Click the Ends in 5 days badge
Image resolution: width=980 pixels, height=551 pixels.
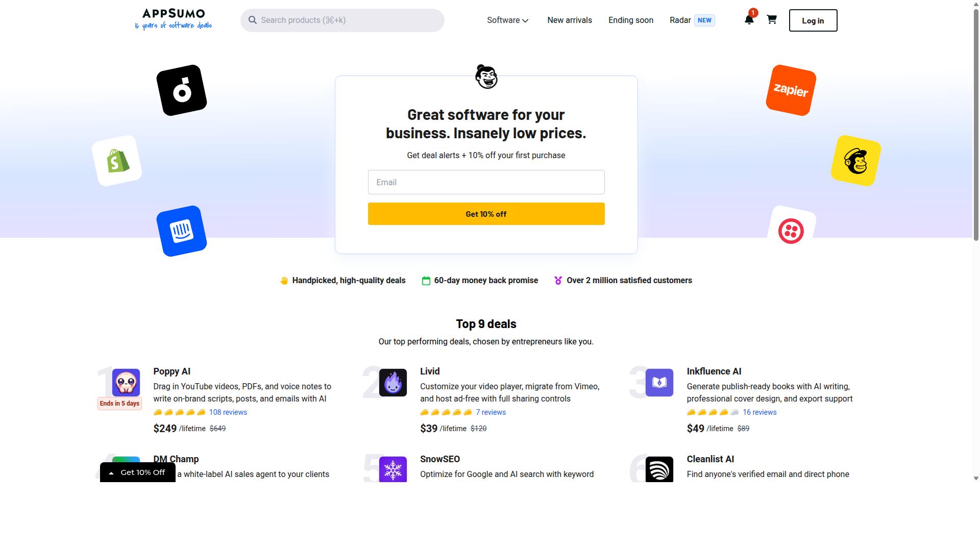coord(119,404)
